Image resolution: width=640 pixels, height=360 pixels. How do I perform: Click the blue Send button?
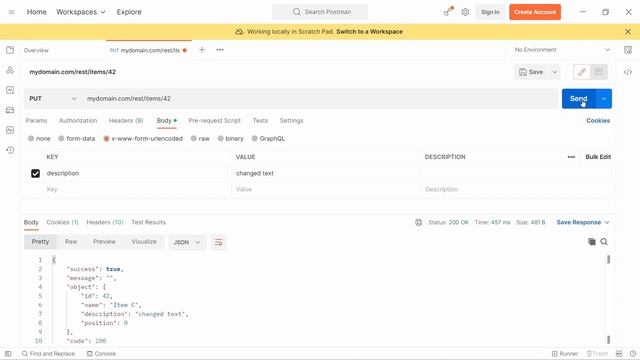[x=579, y=99]
